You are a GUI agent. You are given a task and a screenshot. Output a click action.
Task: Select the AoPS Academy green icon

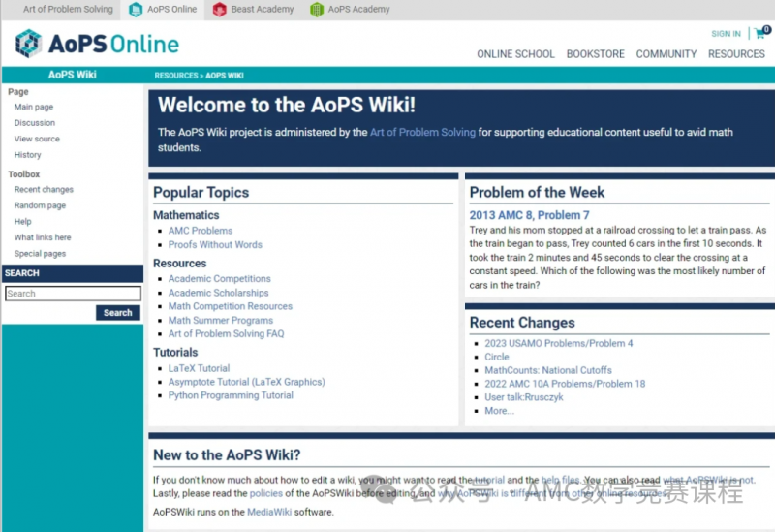[x=317, y=10]
